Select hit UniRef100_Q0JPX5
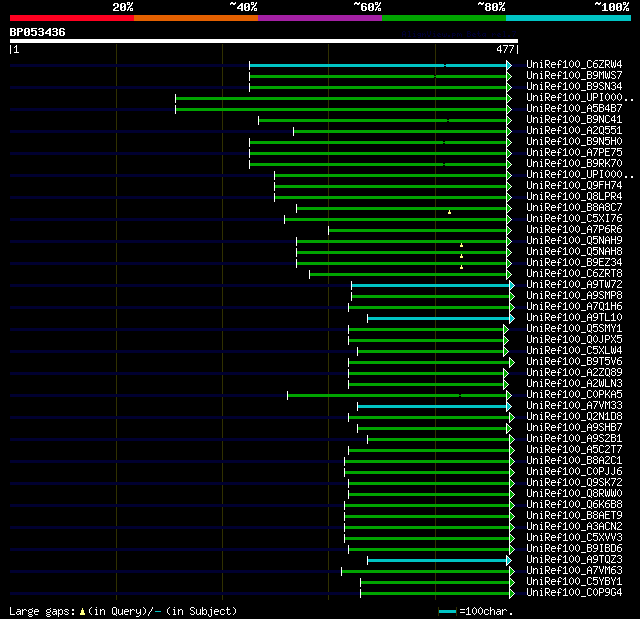 tap(574, 340)
